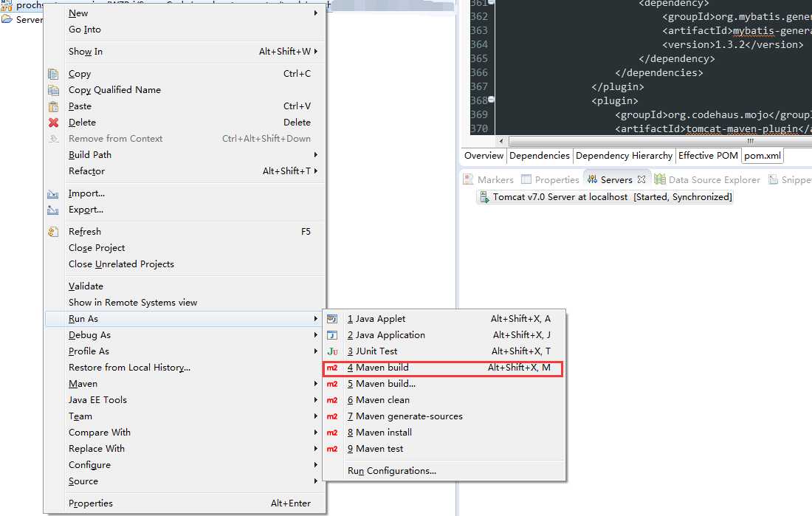Open Snippets view tab
812x516 pixels.
click(x=790, y=179)
